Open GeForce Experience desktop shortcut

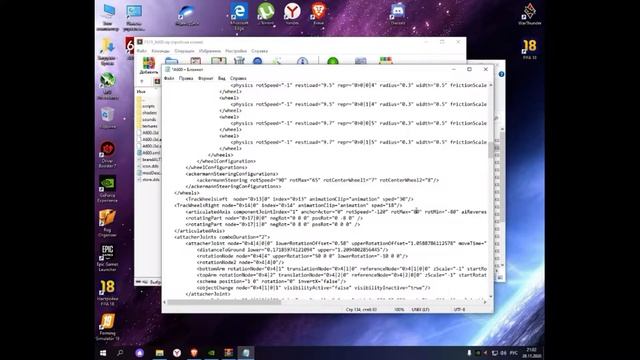coord(107,189)
